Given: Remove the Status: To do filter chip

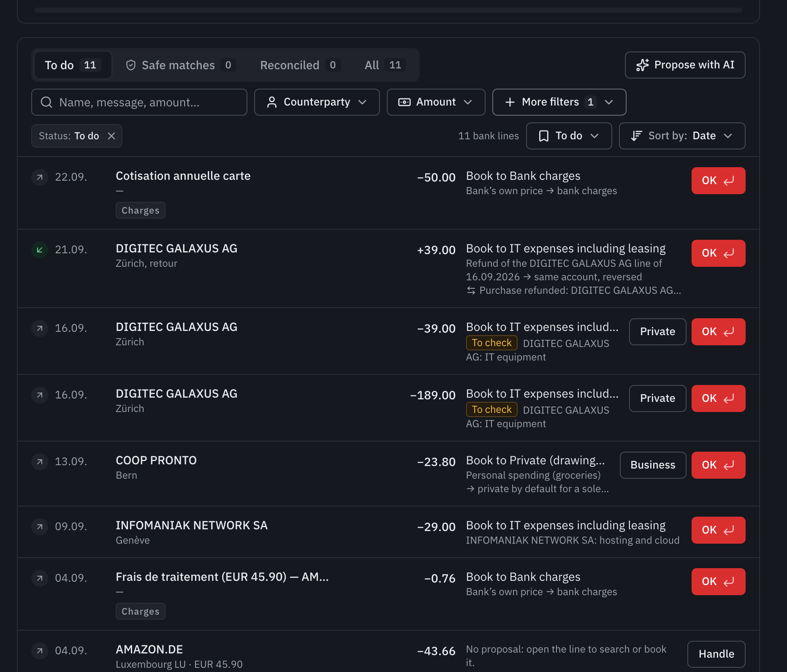Looking at the screenshot, I should click(x=111, y=136).
